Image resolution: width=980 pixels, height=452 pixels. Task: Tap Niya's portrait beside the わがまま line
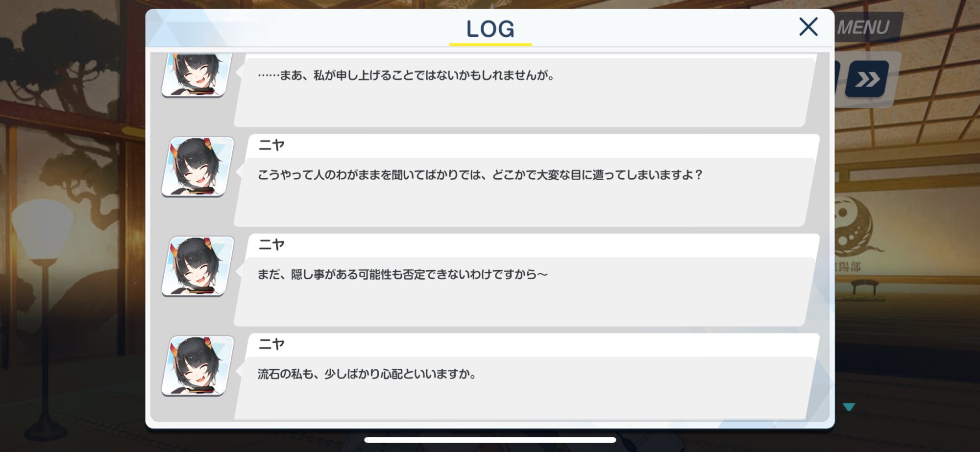point(198,167)
